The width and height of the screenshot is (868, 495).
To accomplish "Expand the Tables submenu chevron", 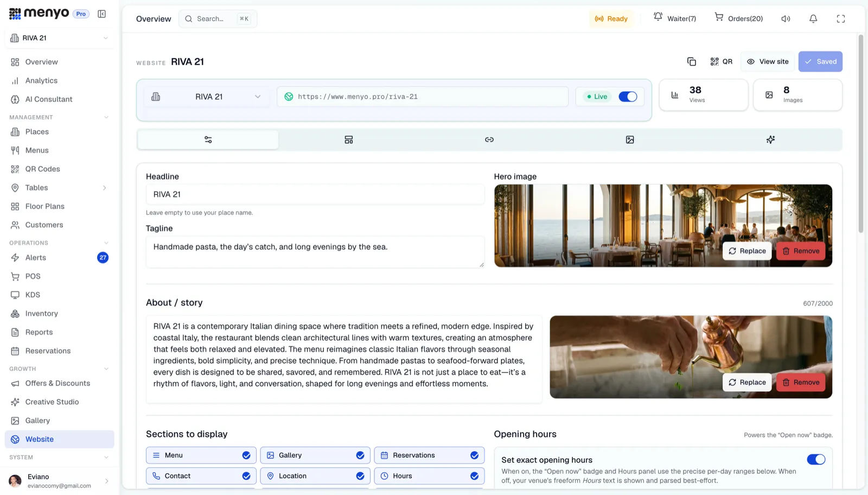I will click(x=105, y=188).
